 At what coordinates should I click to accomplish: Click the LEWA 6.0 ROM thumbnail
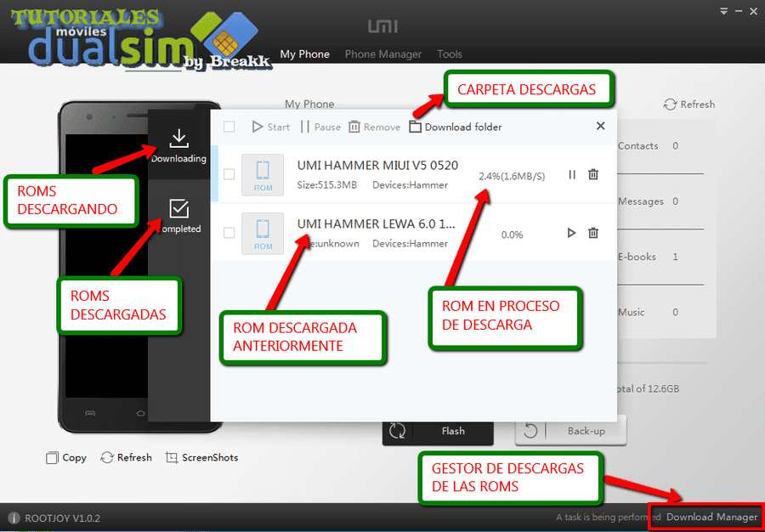click(x=263, y=234)
